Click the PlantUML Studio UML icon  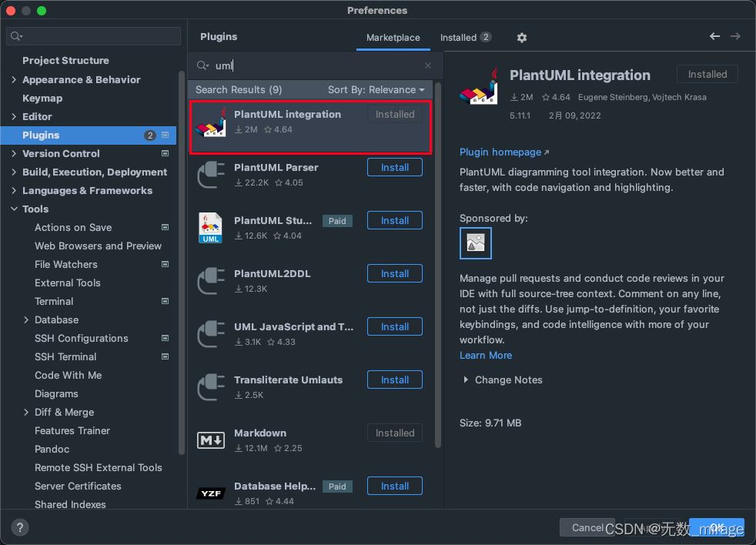tap(211, 228)
